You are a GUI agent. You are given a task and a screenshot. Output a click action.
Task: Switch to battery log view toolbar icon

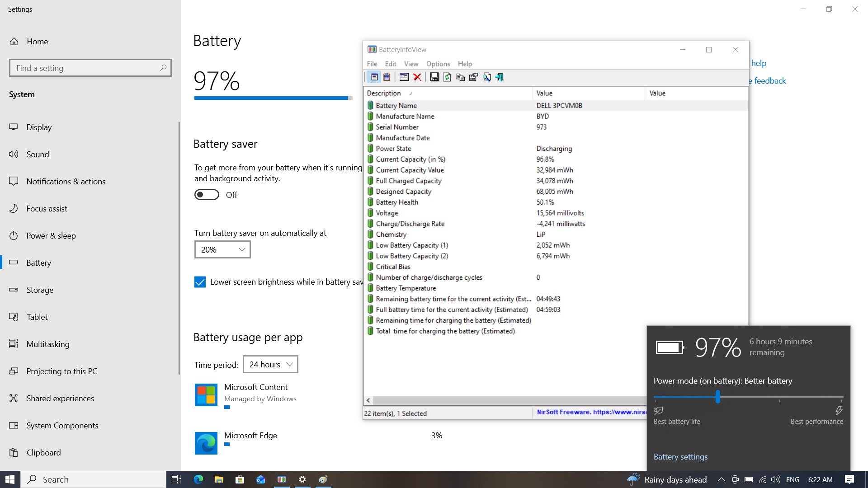tap(387, 77)
